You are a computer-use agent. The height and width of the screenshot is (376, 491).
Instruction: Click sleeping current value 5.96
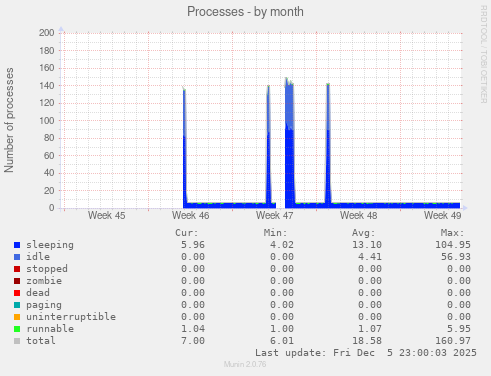coord(193,245)
